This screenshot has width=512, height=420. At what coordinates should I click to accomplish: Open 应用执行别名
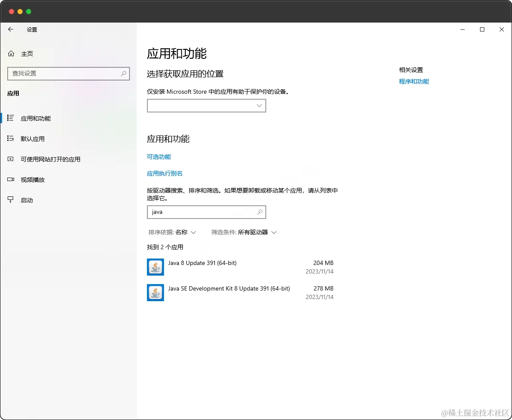(x=165, y=173)
